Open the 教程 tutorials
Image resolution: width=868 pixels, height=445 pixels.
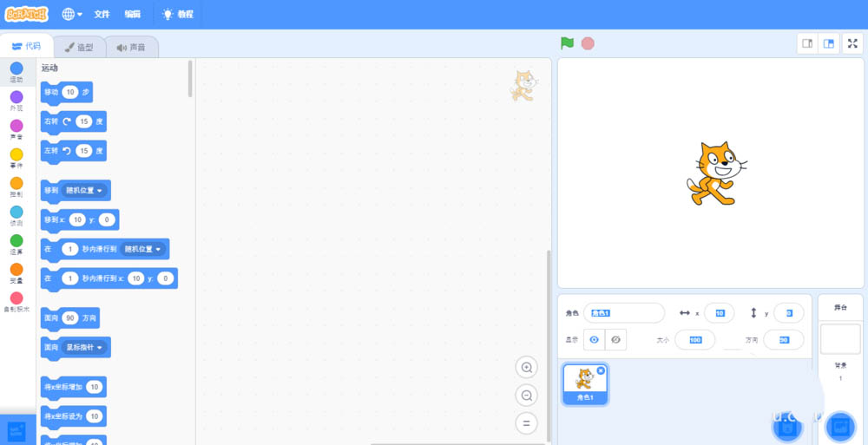tap(178, 15)
